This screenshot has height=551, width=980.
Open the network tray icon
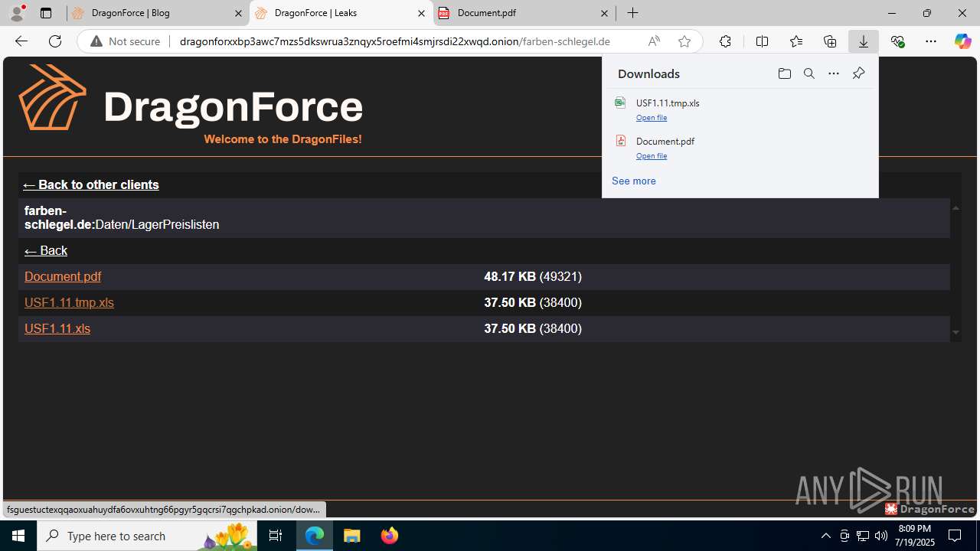(863, 536)
